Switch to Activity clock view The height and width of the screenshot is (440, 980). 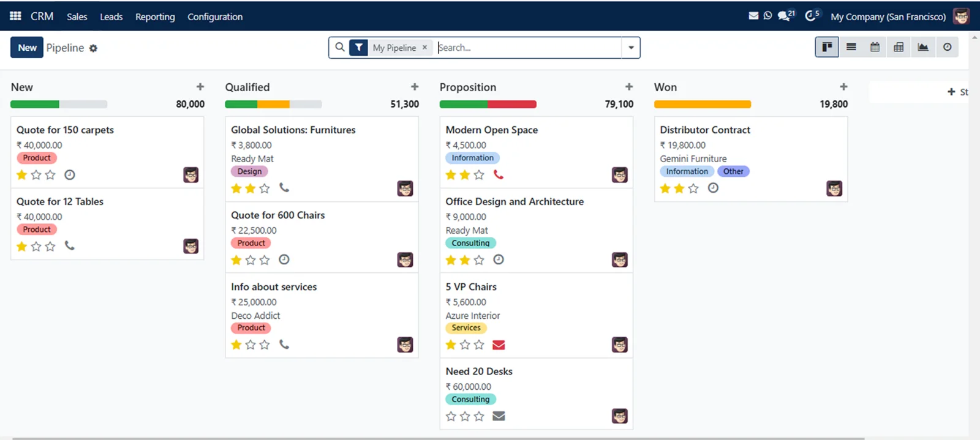coord(947,47)
